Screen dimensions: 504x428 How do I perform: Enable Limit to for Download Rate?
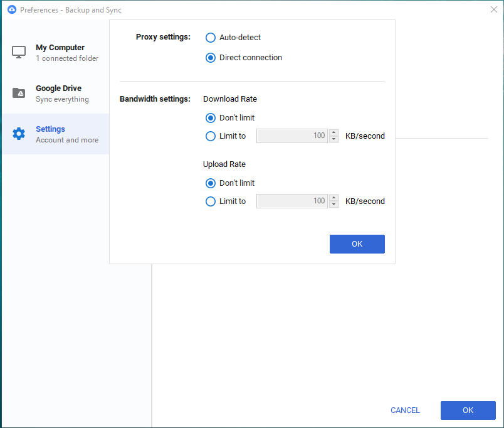click(211, 136)
